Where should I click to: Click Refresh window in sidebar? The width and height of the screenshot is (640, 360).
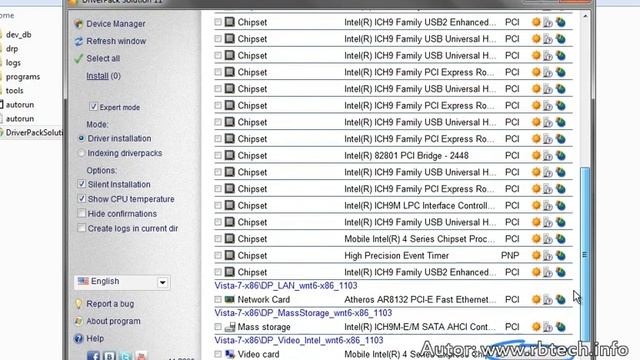point(116,41)
